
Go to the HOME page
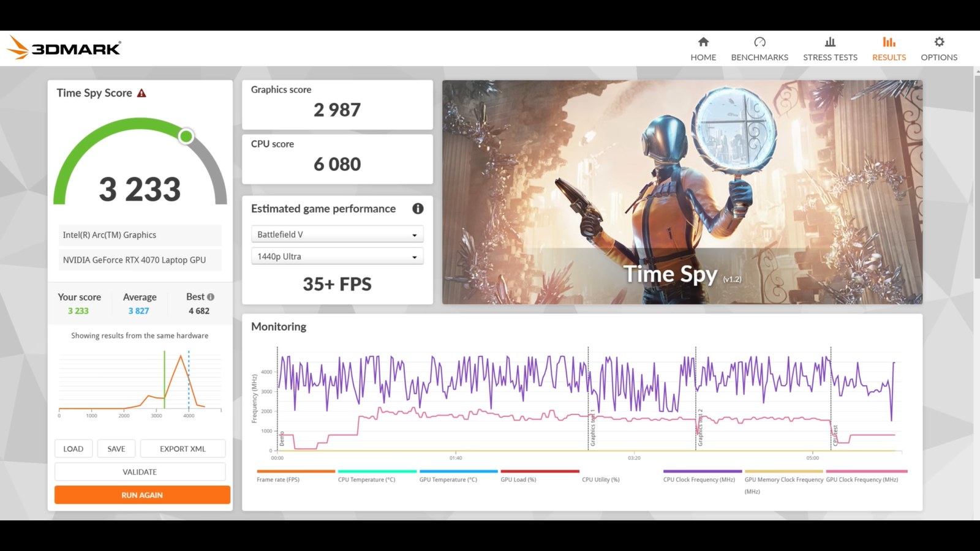703,49
